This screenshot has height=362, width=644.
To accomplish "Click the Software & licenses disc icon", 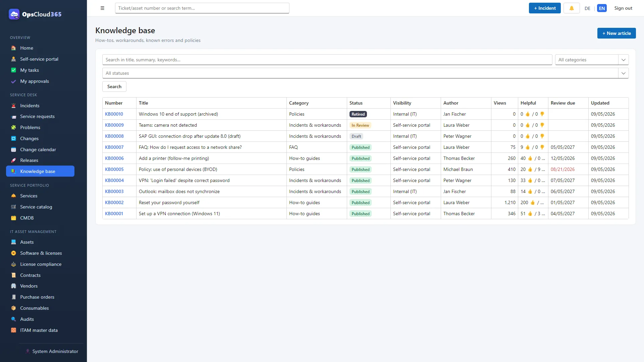I will 13,253.
